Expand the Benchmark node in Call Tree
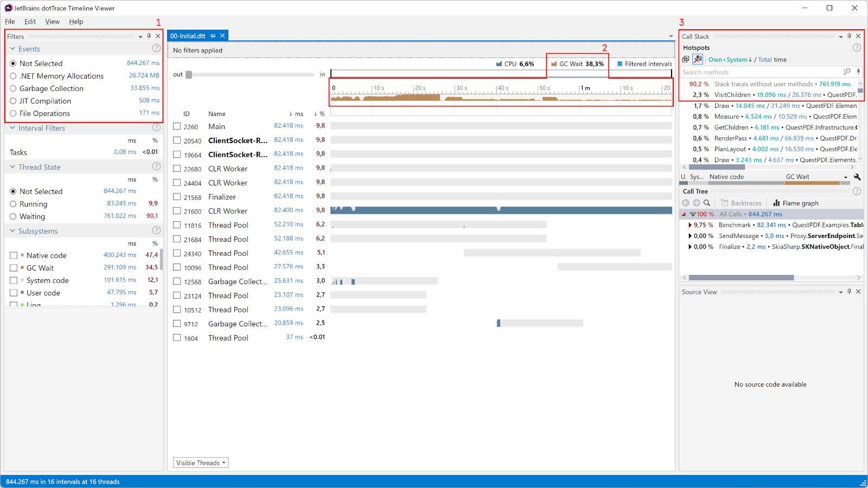The height and width of the screenshot is (488, 868). [x=690, y=225]
